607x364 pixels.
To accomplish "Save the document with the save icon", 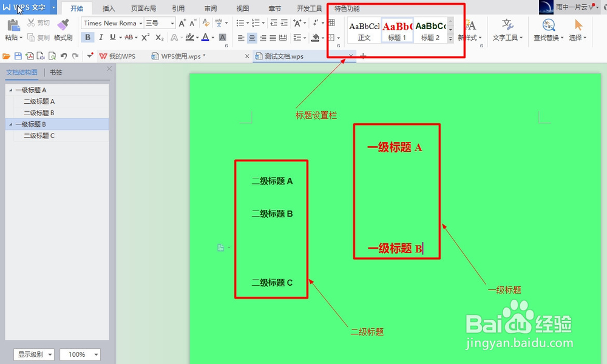I will click(17, 55).
